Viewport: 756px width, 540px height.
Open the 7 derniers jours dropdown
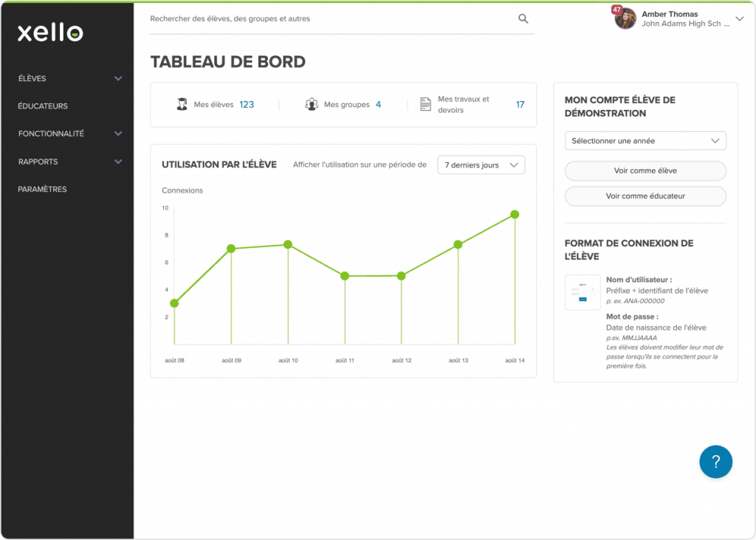pyautogui.click(x=481, y=165)
